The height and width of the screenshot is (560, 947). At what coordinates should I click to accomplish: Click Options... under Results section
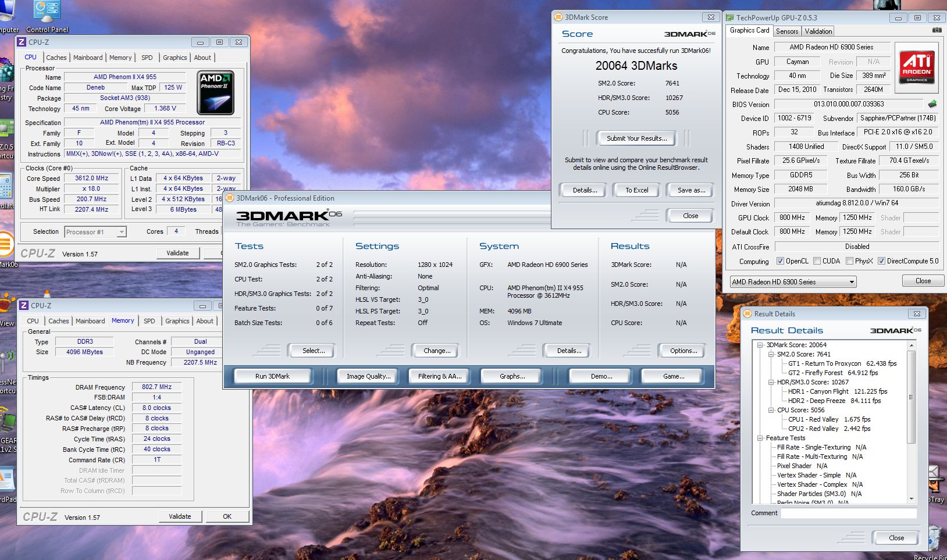click(x=683, y=351)
